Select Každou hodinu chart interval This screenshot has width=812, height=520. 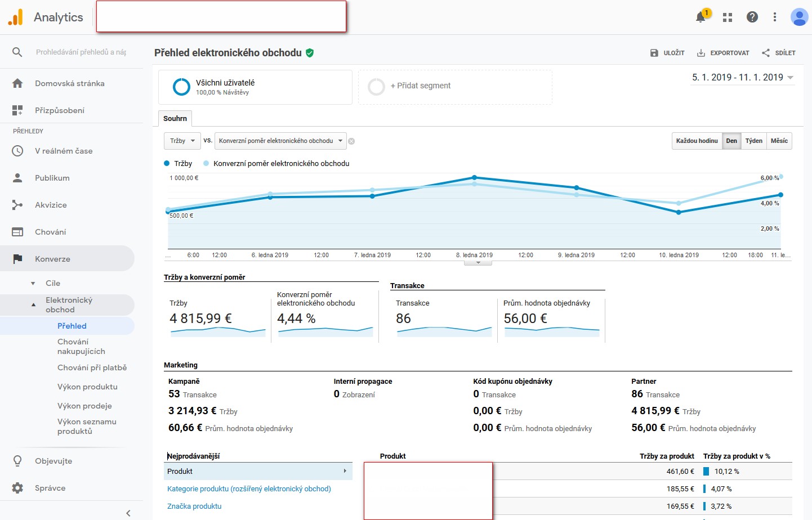[x=697, y=141]
